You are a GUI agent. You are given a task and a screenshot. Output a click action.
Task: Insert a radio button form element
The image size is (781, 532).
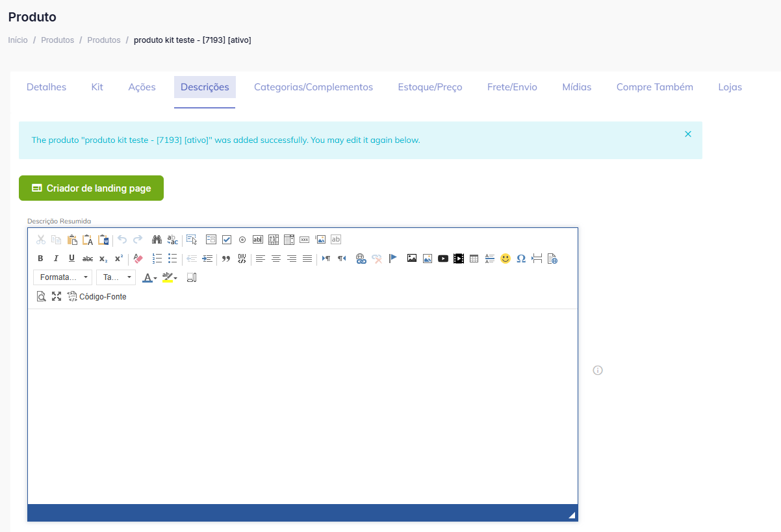242,240
